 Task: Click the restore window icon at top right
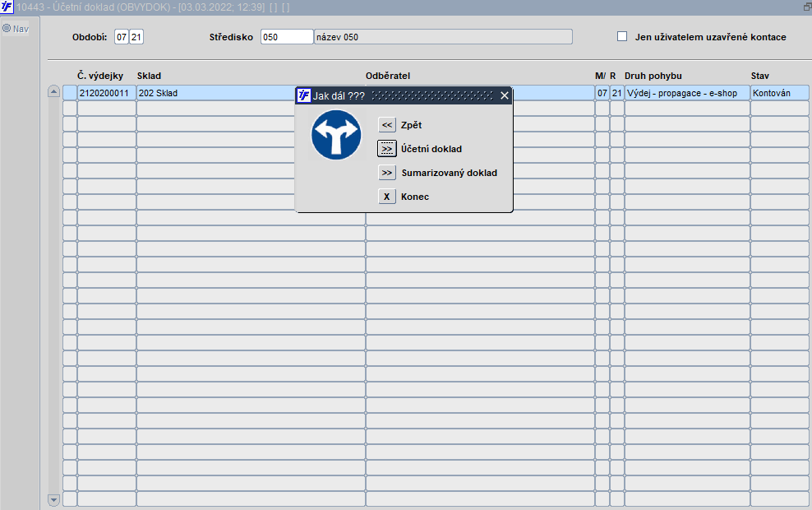(x=807, y=7)
